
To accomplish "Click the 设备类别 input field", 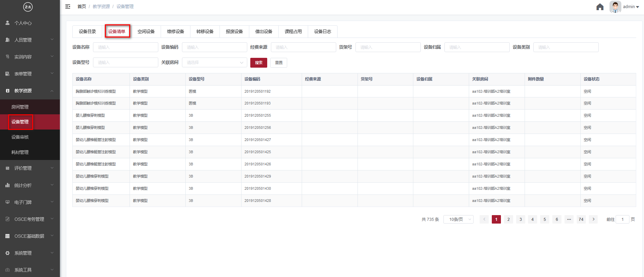I will [566, 47].
